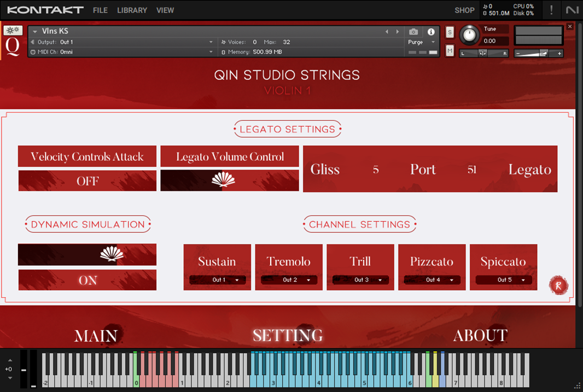The width and height of the screenshot is (583, 392).
Task: Click the exclamation mark warning icon in header
Action: click(551, 9)
